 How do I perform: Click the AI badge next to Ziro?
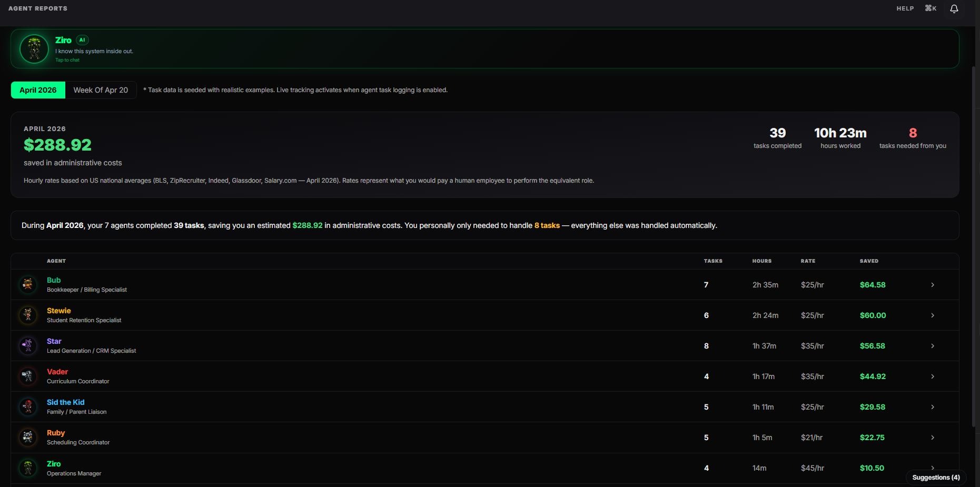[x=82, y=39]
